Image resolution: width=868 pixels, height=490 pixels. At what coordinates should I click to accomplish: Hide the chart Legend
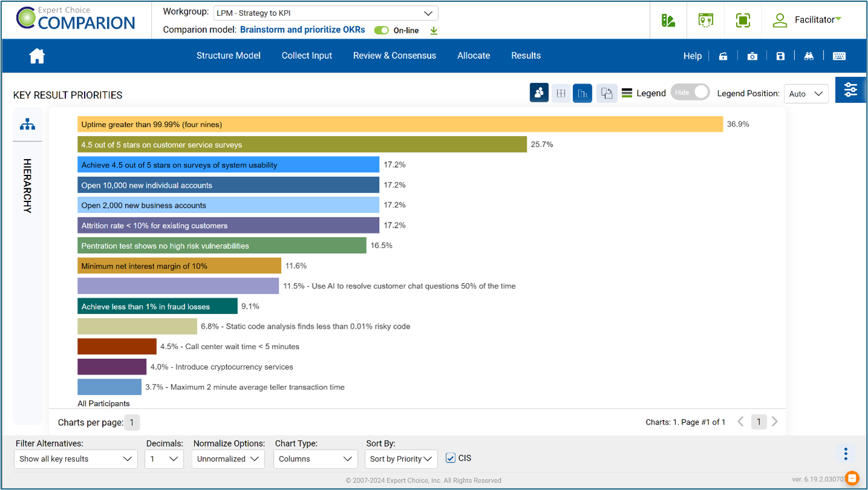click(x=690, y=93)
